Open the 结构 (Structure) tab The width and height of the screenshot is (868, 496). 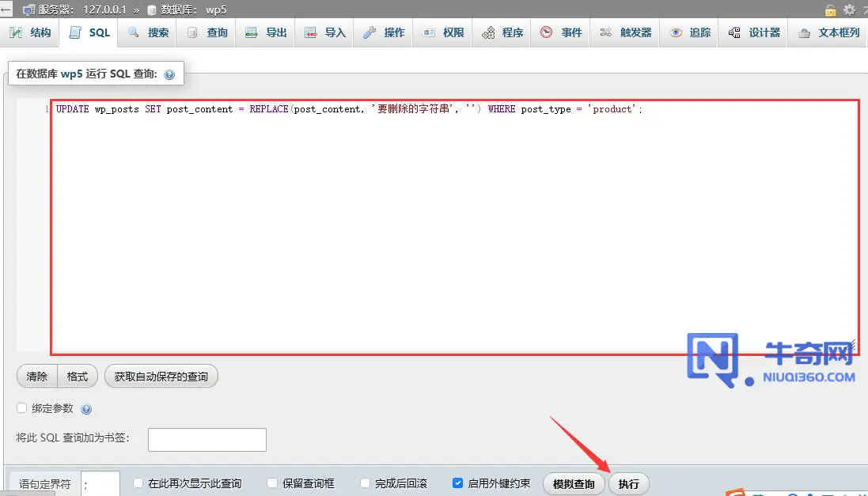click(x=31, y=32)
